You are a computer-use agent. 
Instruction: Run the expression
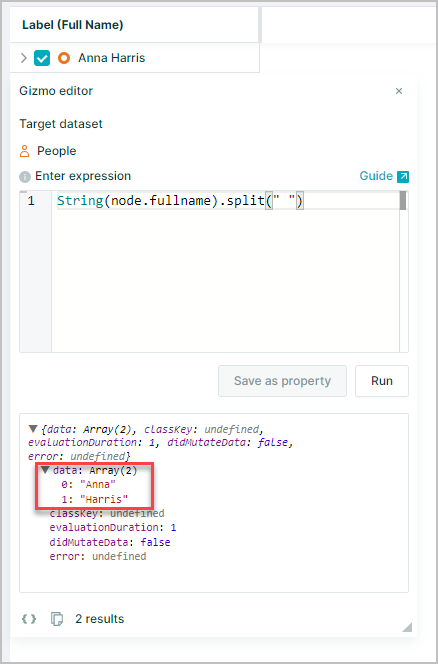click(x=382, y=381)
